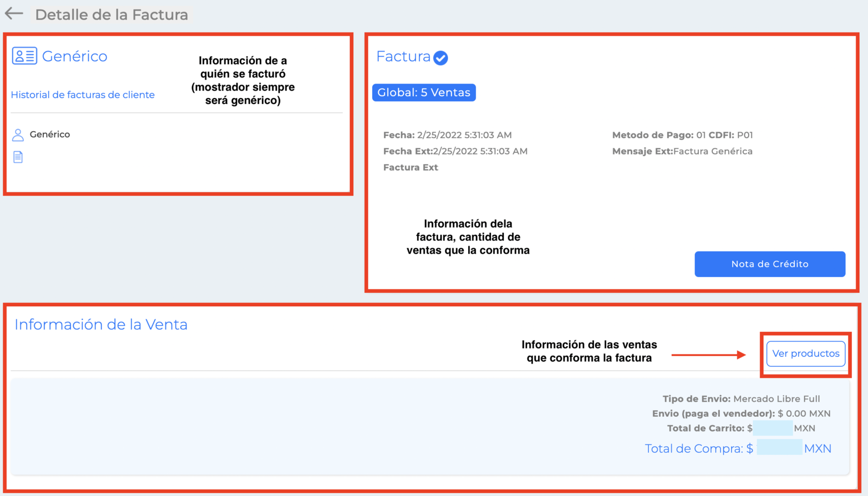Open the Ver productos button
This screenshot has height=496, width=868.
[x=806, y=353]
